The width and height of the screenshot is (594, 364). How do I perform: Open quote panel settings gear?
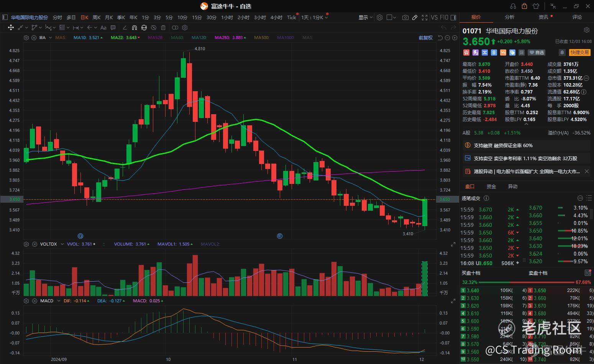[586, 30]
